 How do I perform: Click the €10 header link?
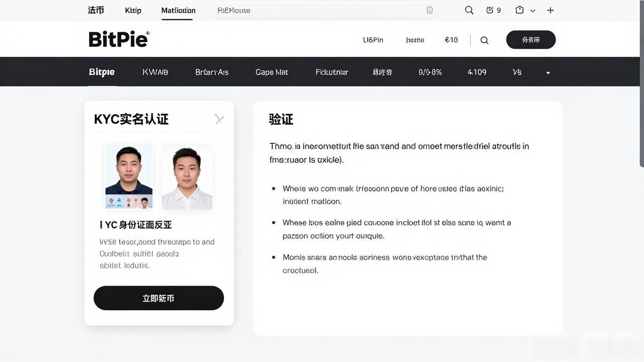(x=451, y=40)
